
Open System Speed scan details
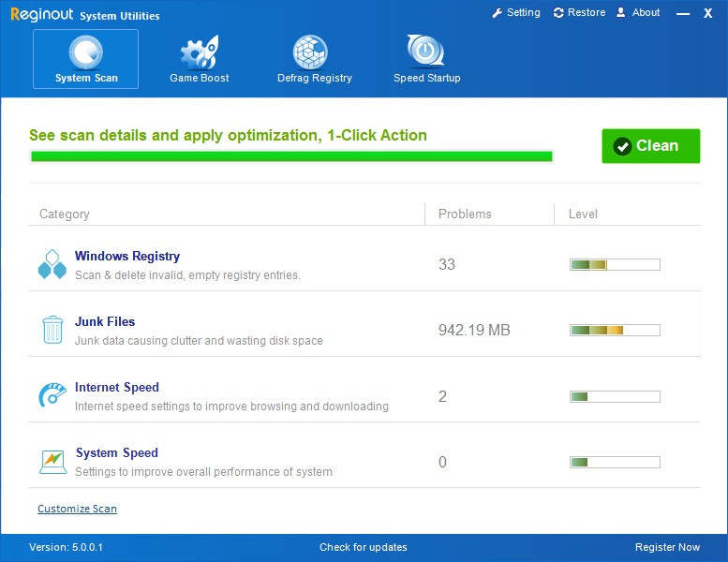pos(116,452)
